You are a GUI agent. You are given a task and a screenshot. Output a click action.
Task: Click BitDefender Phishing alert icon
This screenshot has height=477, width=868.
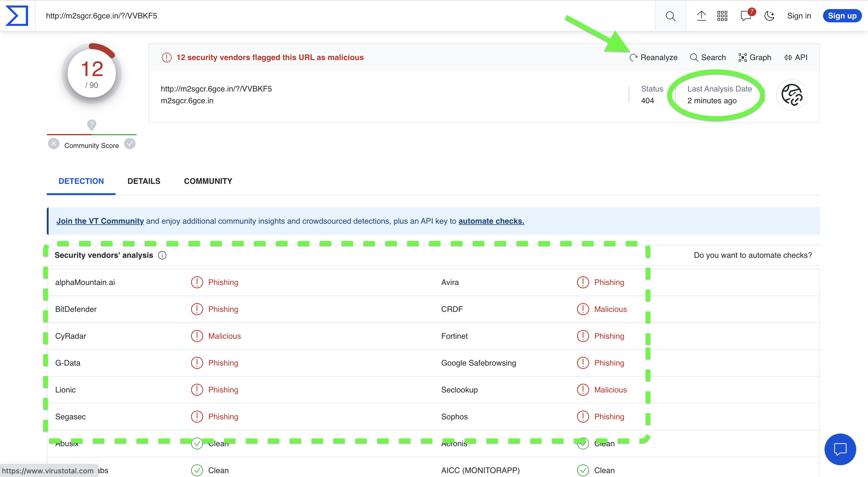(197, 309)
